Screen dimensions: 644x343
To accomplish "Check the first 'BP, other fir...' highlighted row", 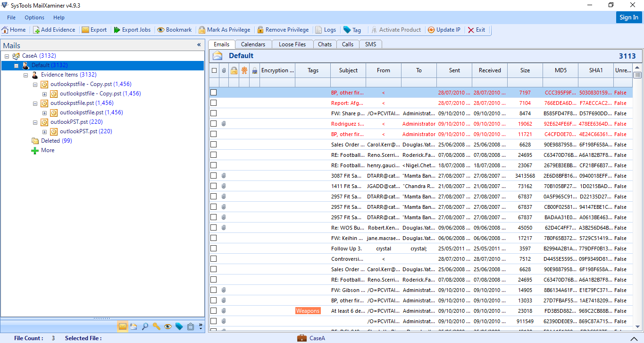I will point(214,93).
